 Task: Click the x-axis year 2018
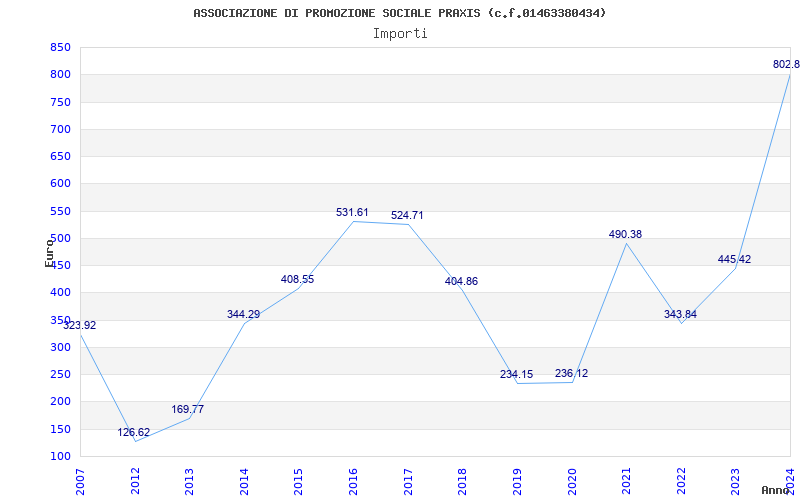click(462, 482)
